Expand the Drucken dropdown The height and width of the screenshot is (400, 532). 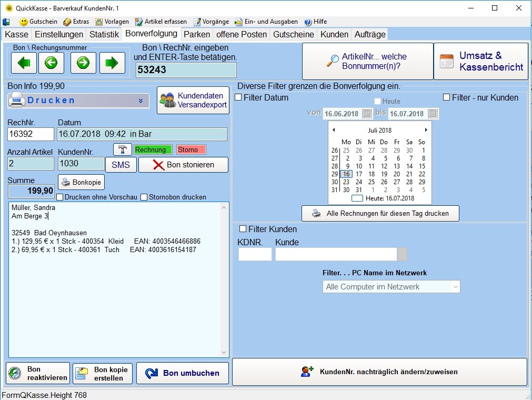tap(141, 101)
